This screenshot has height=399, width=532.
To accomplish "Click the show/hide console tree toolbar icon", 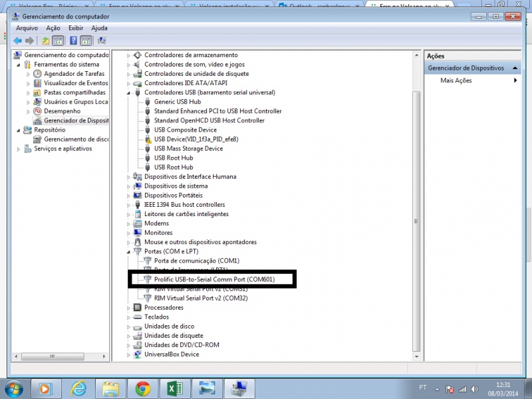I will pyautogui.click(x=58, y=41).
